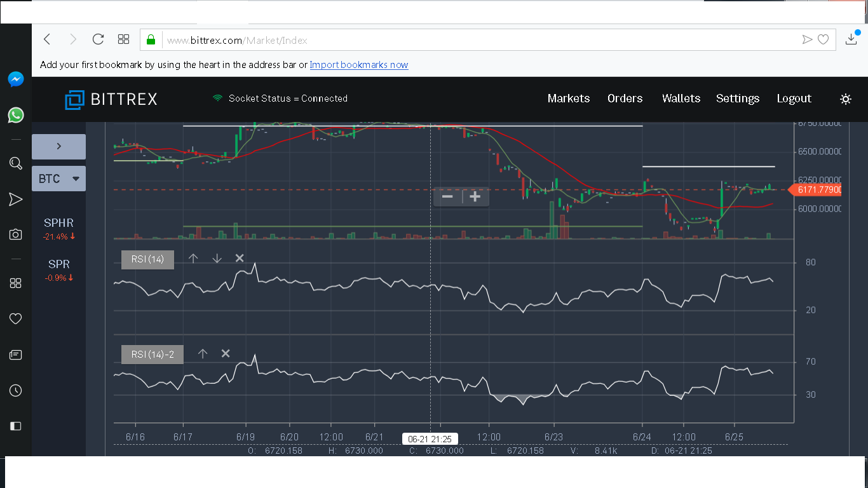Click the 30 level on second RSI axis
This screenshot has height=488, width=868.
click(x=811, y=395)
